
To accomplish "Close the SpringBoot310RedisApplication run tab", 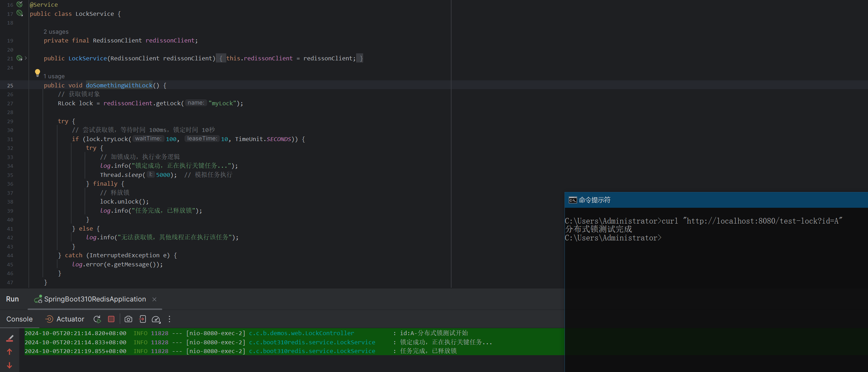I will [154, 299].
